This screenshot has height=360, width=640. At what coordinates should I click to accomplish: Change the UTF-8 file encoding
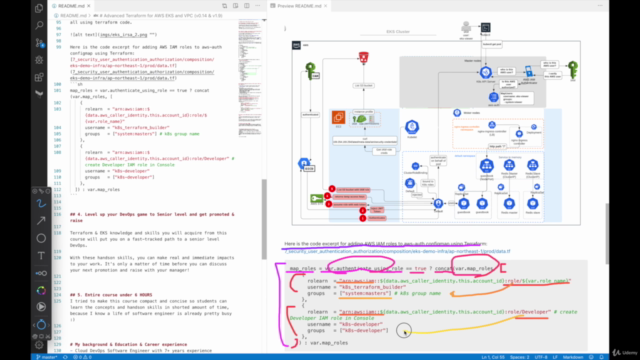541,357
